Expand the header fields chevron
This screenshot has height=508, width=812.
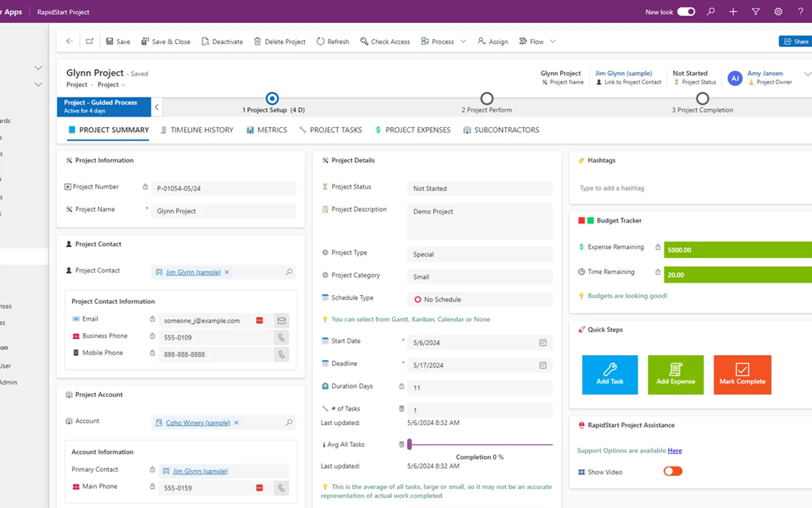(807, 74)
